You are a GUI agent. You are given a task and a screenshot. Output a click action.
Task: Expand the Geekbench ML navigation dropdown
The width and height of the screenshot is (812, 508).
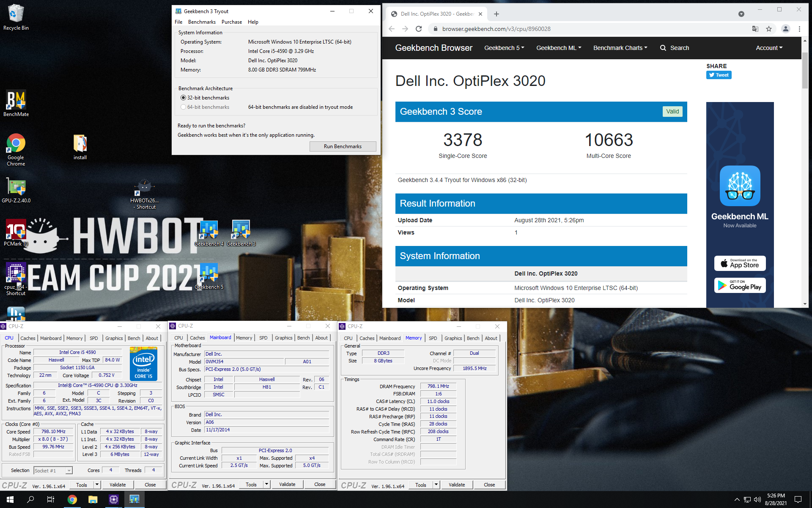pos(559,48)
